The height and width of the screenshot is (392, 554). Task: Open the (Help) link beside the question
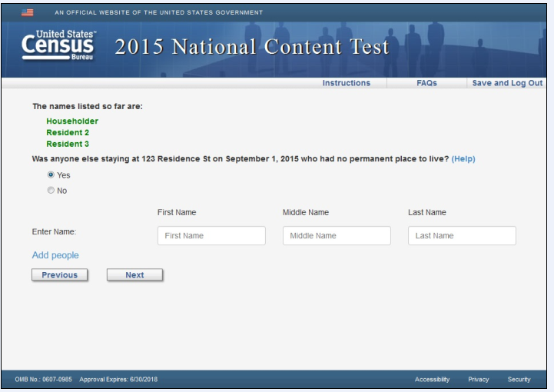pyautogui.click(x=463, y=158)
